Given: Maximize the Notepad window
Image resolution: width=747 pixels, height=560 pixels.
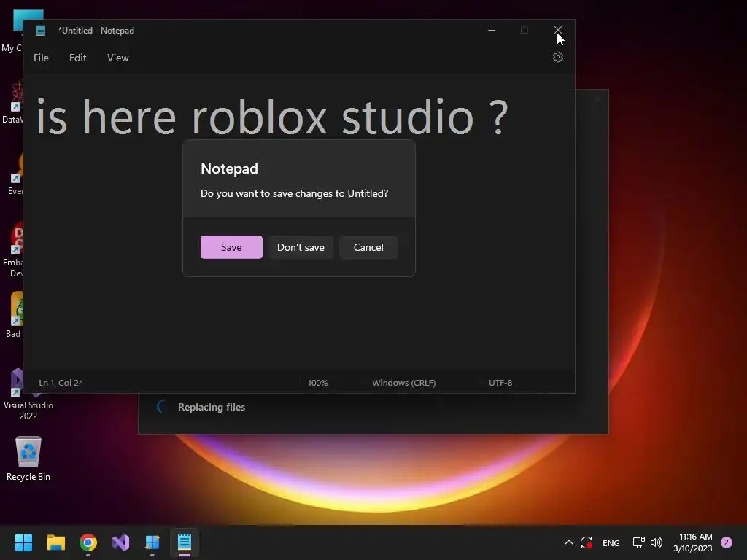Looking at the screenshot, I should 524,30.
